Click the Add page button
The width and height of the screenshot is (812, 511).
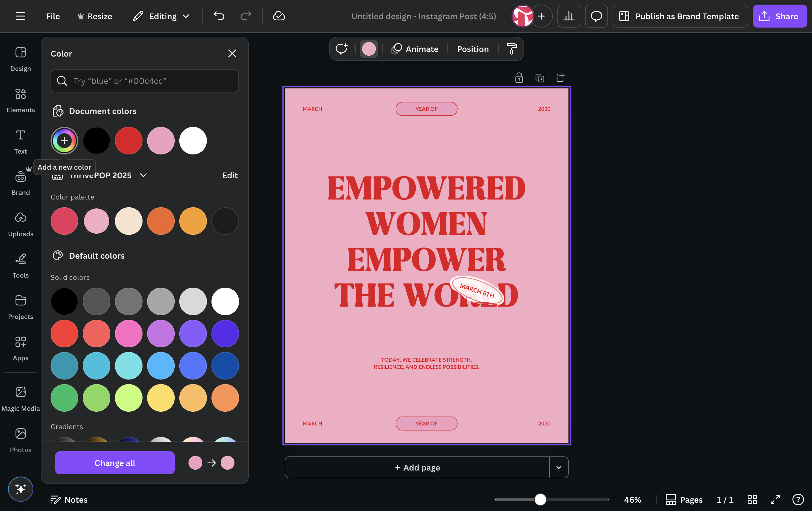coord(417,467)
